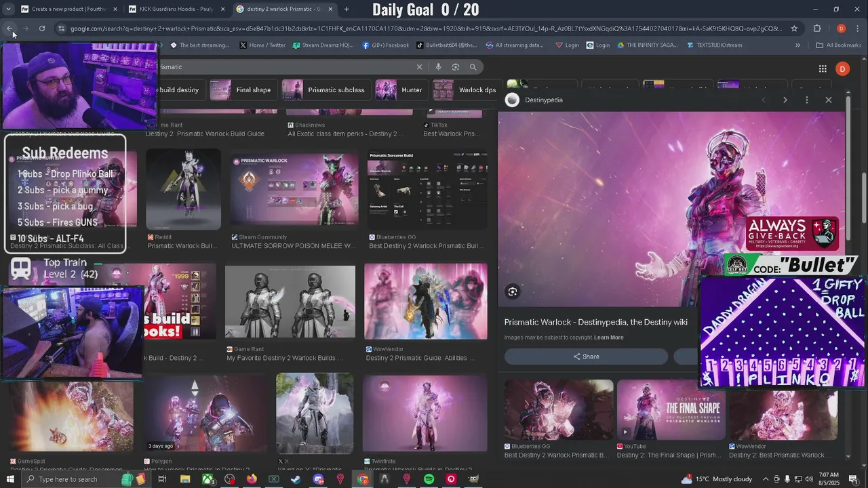This screenshot has height=488, width=868.
Task: Switch to the KICK Guardians Hoodie tab
Action: [x=176, y=9]
